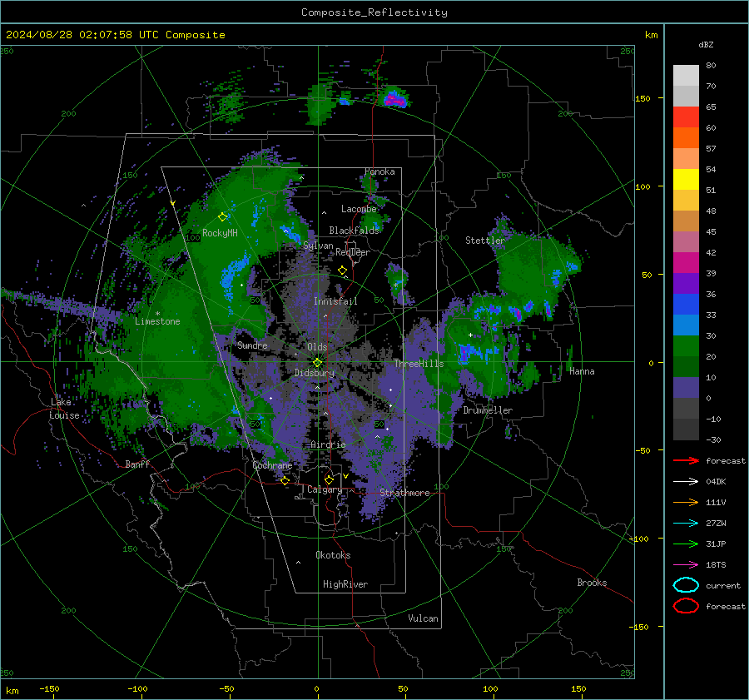This screenshot has width=749, height=700.
Task: Click the Sylvan label
Action: click(318, 246)
